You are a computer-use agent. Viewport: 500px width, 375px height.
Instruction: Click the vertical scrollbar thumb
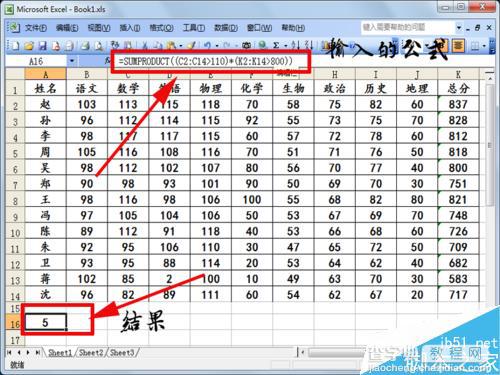click(490, 145)
